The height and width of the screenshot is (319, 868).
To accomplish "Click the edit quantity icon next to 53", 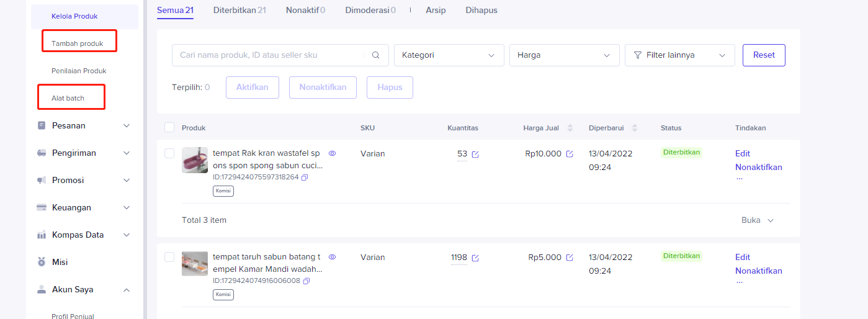I will point(475,154).
